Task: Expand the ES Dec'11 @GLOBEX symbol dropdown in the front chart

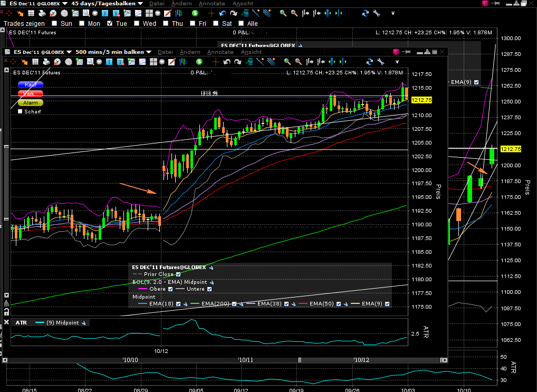Action: point(41,52)
